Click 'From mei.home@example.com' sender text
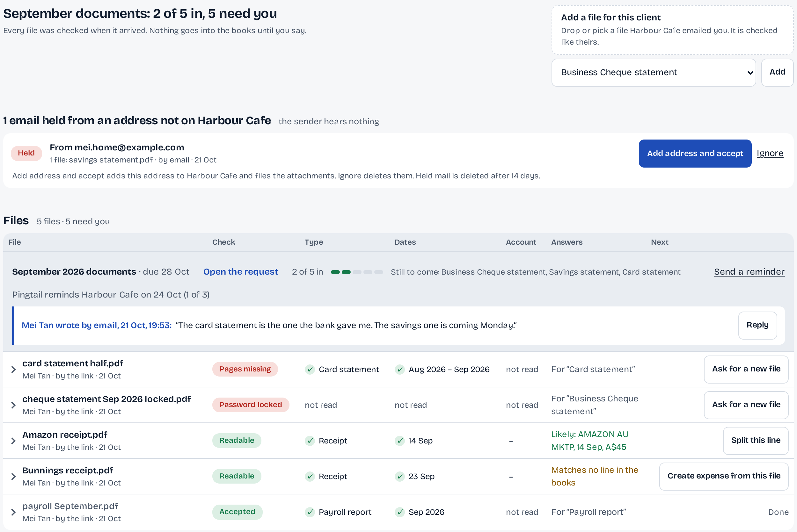 tap(117, 147)
